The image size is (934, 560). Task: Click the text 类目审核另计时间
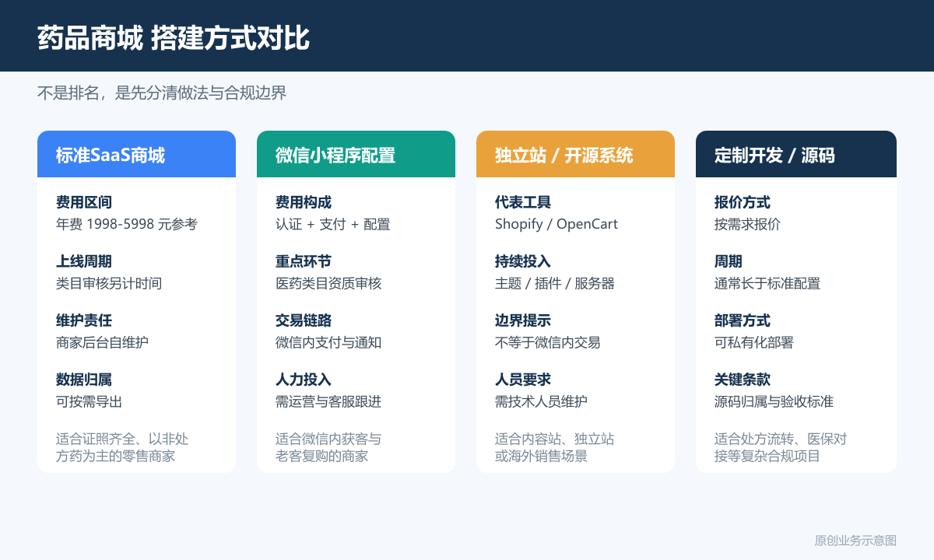pyautogui.click(x=109, y=283)
